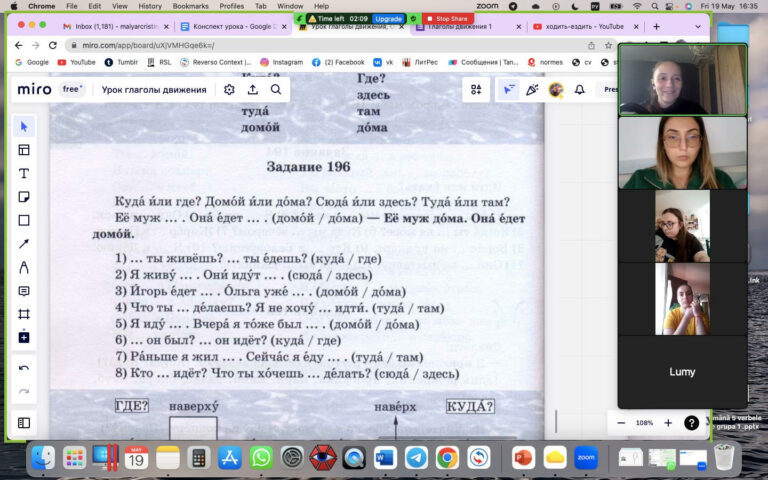Select the Pen drawing tool

pyautogui.click(x=24, y=267)
